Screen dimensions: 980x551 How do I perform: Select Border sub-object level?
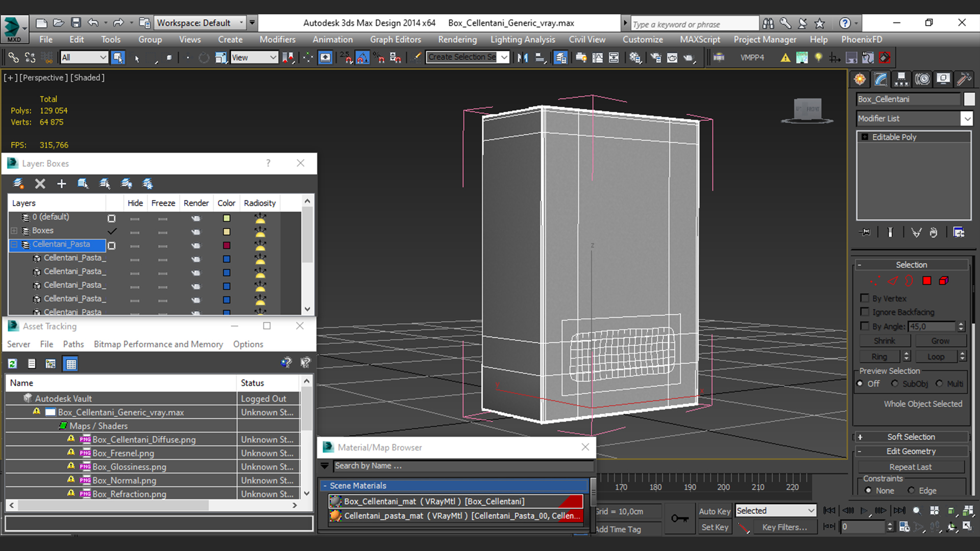click(909, 281)
